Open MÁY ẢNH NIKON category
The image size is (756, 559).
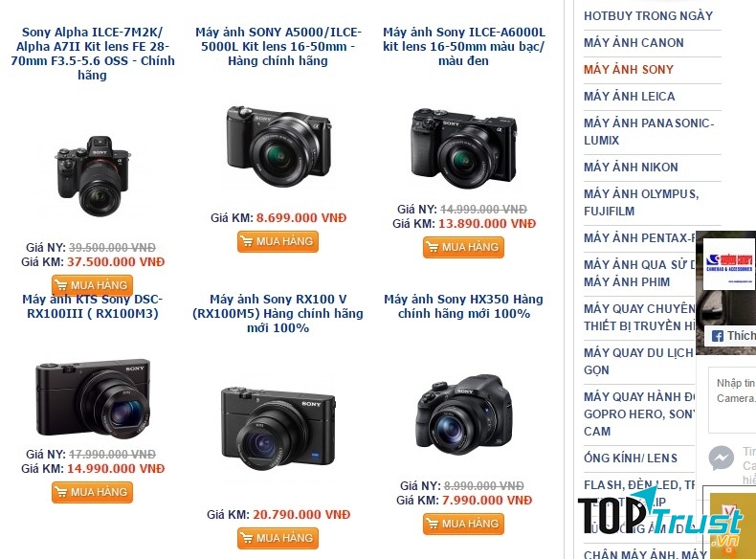(631, 168)
